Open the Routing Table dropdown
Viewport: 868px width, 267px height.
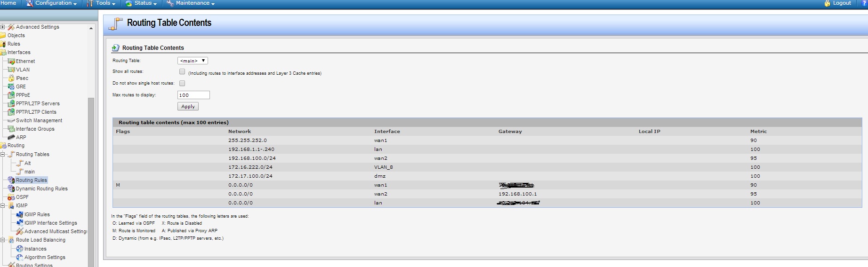[193, 61]
